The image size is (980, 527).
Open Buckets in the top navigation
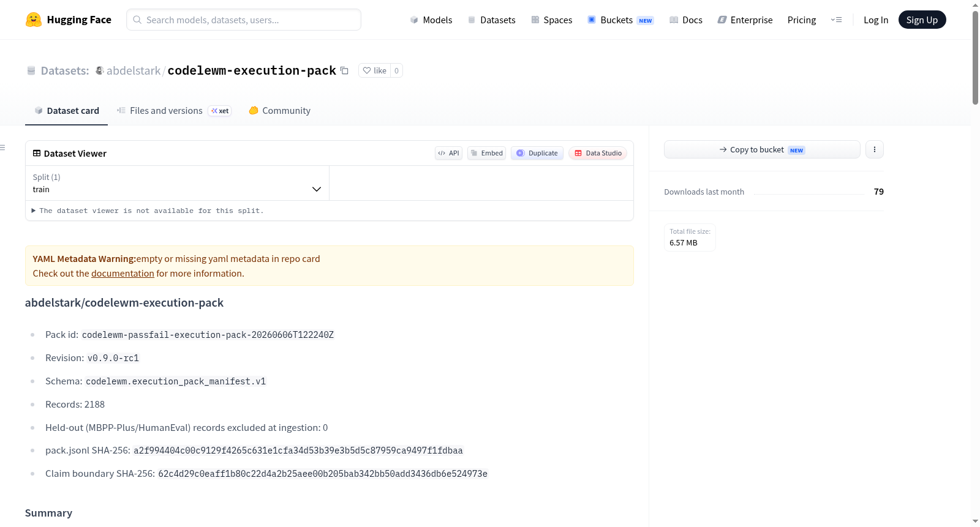tap(620, 20)
